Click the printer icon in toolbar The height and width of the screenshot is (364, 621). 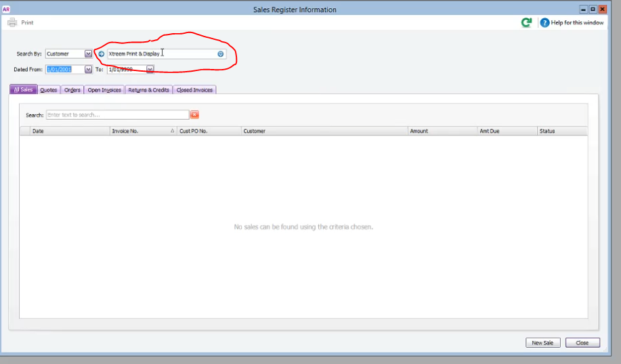pos(12,22)
